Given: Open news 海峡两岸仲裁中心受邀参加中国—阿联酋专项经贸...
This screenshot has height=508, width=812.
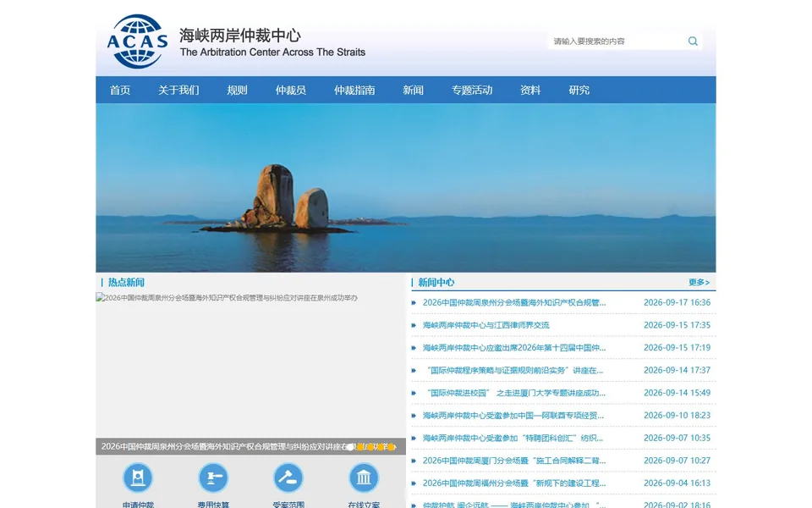Looking at the screenshot, I should click(x=513, y=416).
